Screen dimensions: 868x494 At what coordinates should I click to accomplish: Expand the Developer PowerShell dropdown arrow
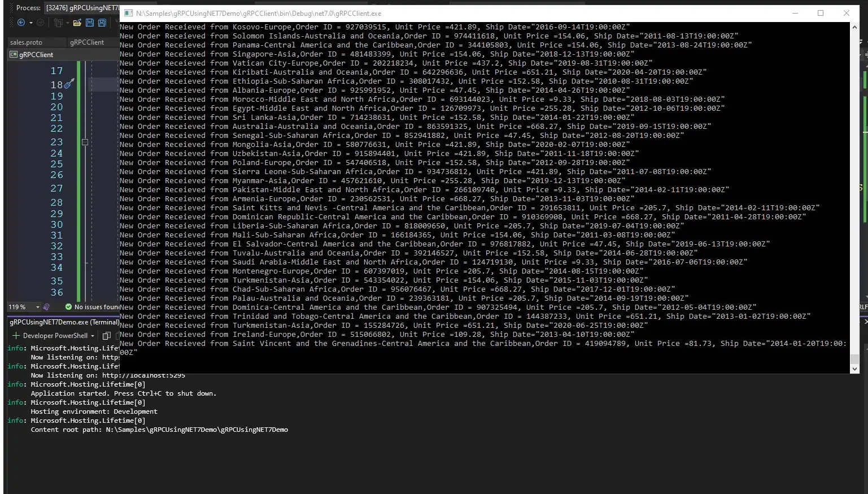click(x=93, y=336)
